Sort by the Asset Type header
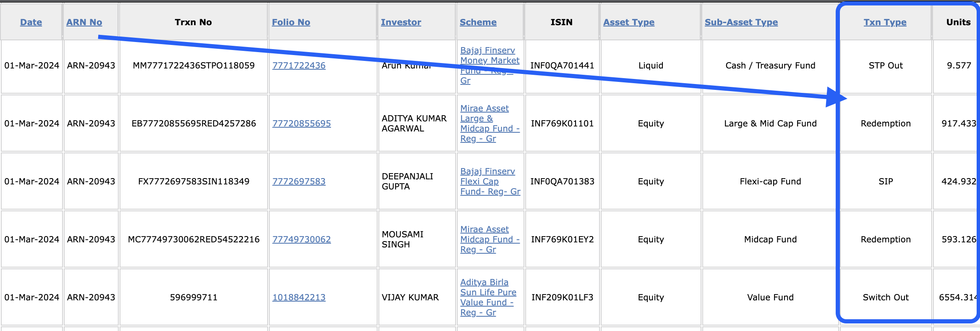 [629, 22]
